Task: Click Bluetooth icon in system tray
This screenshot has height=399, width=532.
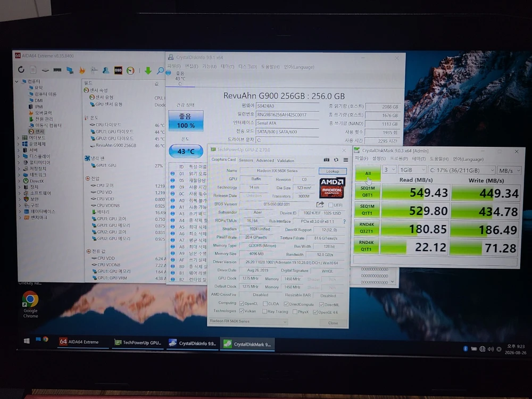Action: pos(465,348)
